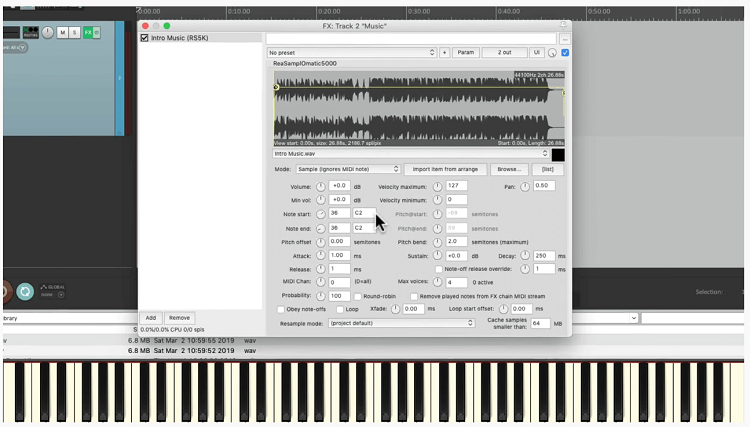Click the round wet/dry knob beside UI
This screenshot has width=750, height=427.
coord(552,53)
